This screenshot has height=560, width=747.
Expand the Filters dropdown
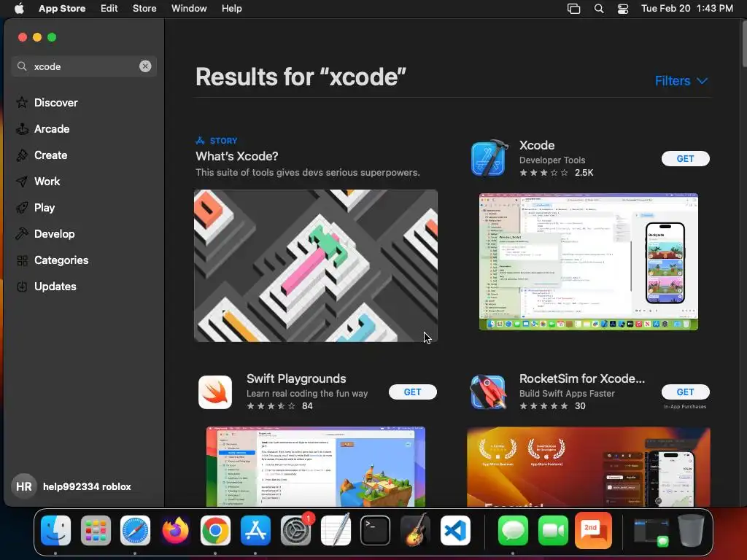click(x=681, y=81)
